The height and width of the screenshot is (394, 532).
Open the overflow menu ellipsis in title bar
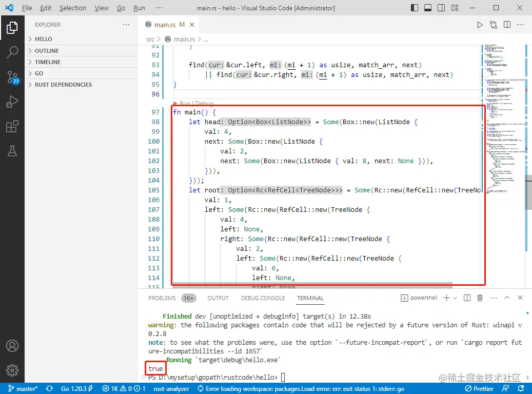coord(159,8)
